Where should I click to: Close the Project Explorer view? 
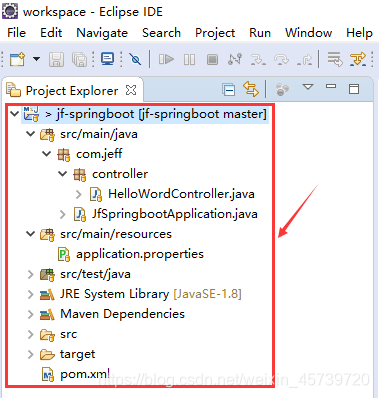[x=131, y=90]
